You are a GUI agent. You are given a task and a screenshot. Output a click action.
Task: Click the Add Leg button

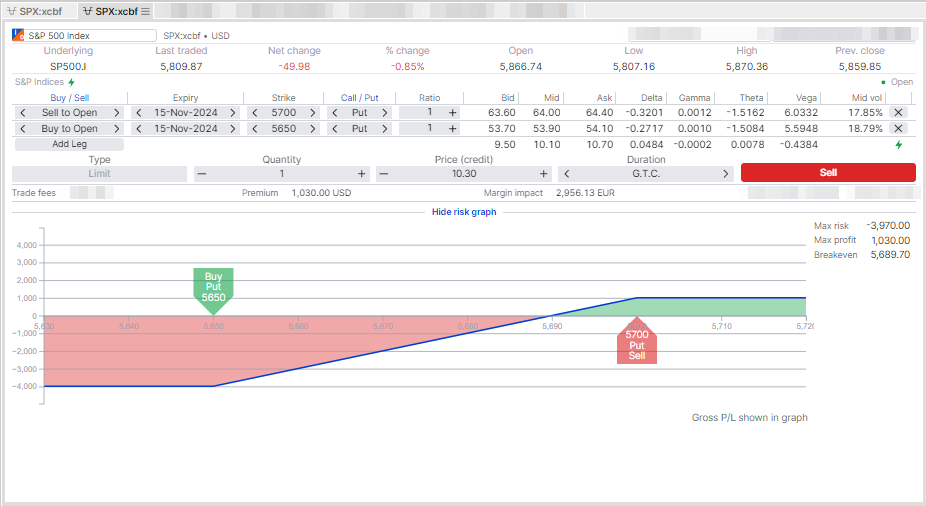pyautogui.click(x=69, y=144)
